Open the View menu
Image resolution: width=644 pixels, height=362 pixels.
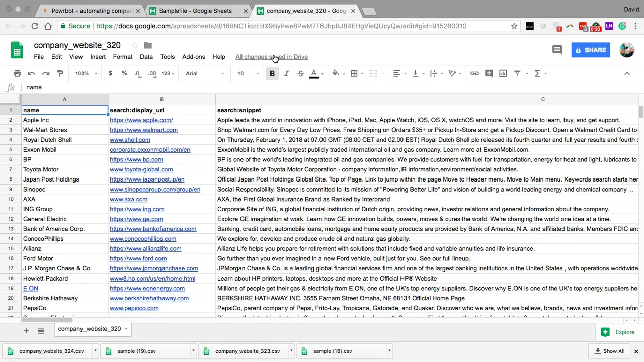76,57
